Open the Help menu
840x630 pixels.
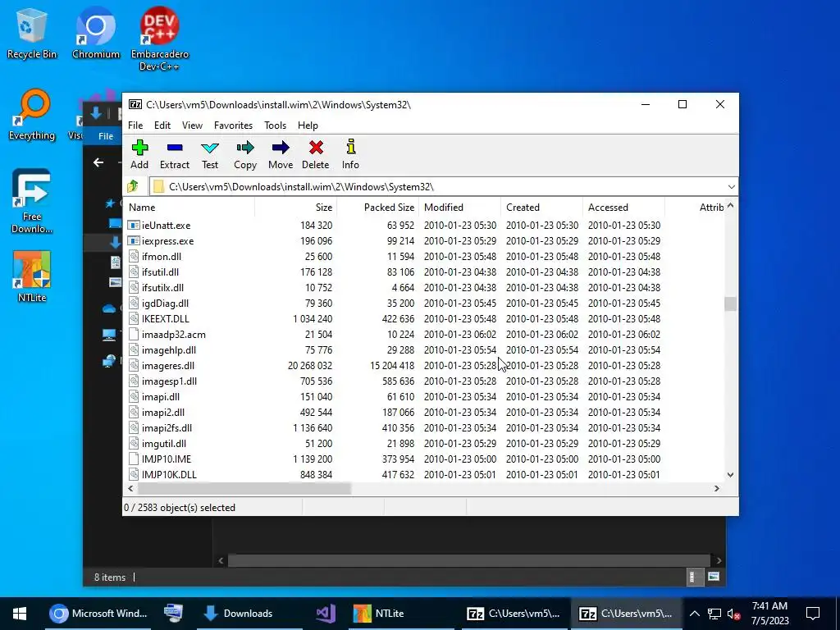(308, 126)
